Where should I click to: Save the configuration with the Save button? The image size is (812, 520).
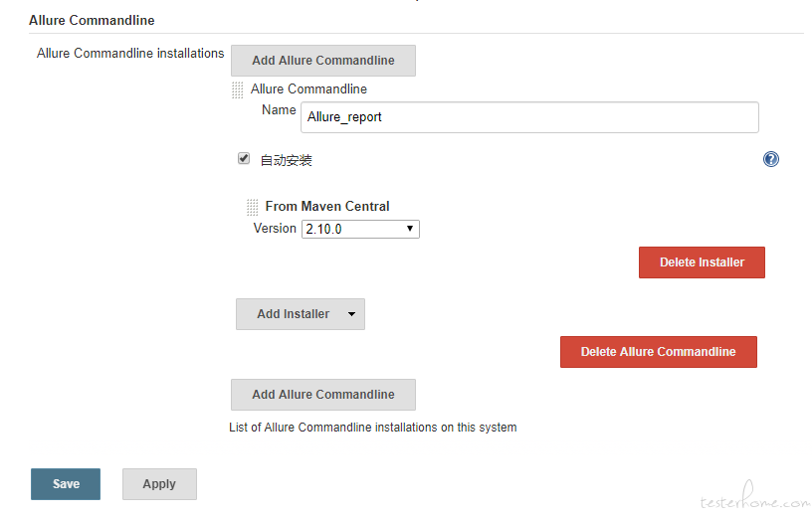point(66,484)
